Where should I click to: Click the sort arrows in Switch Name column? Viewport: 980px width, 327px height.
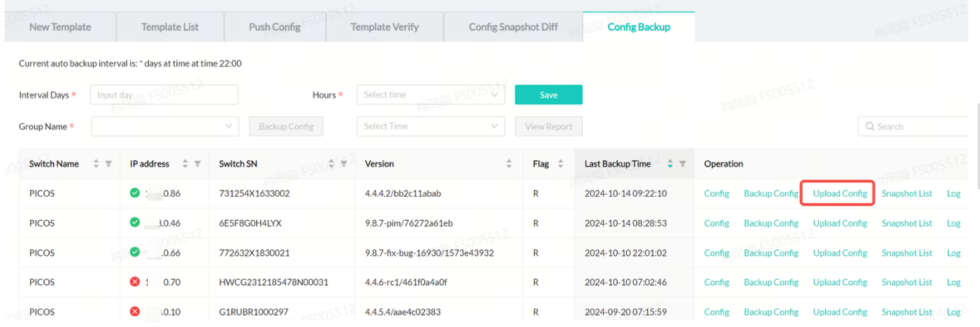coord(96,163)
